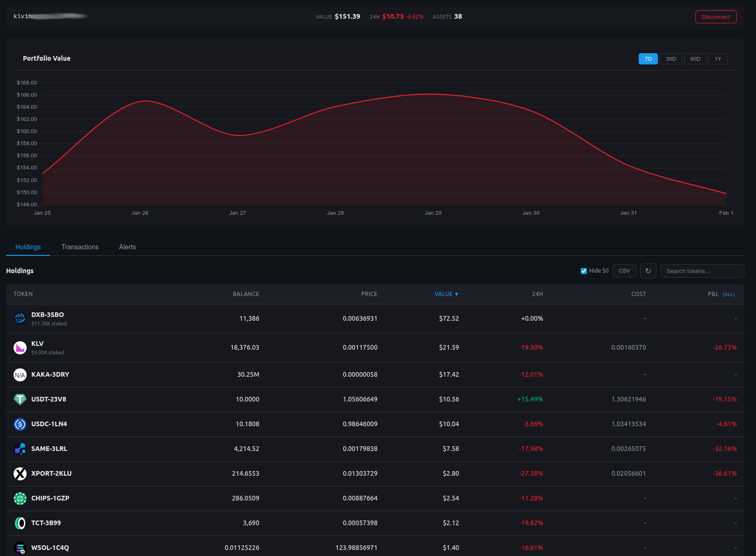Image resolution: width=756 pixels, height=556 pixels.
Task: Click the Tether icon next to USDT-23V8
Action: point(20,399)
